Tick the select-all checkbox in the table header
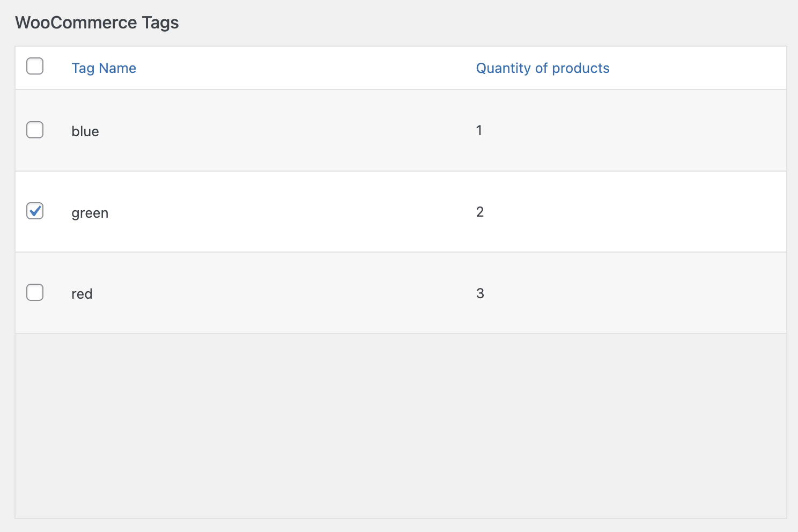This screenshot has height=532, width=798. (x=35, y=66)
